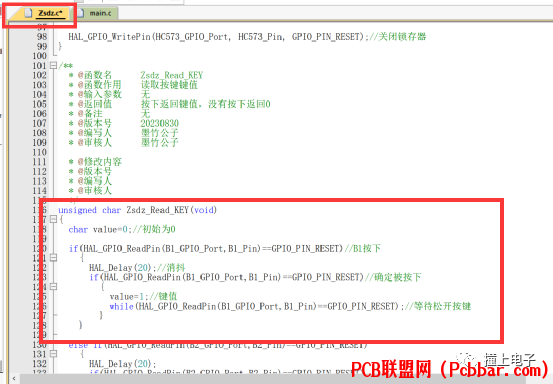Collapse the else-if block fold at line 131
Image resolution: width=553 pixels, height=384 pixels.
pos(53,354)
